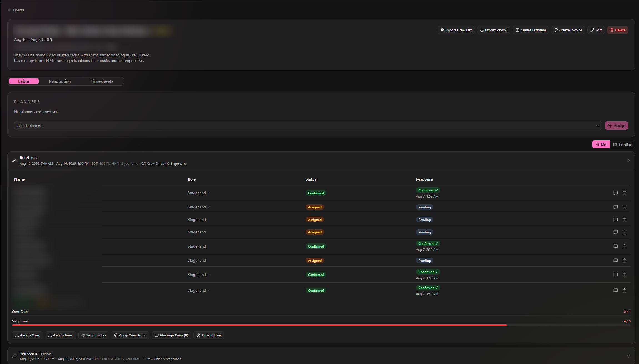Click the PLANNERS heading
The width and height of the screenshot is (639, 364).
click(27, 102)
